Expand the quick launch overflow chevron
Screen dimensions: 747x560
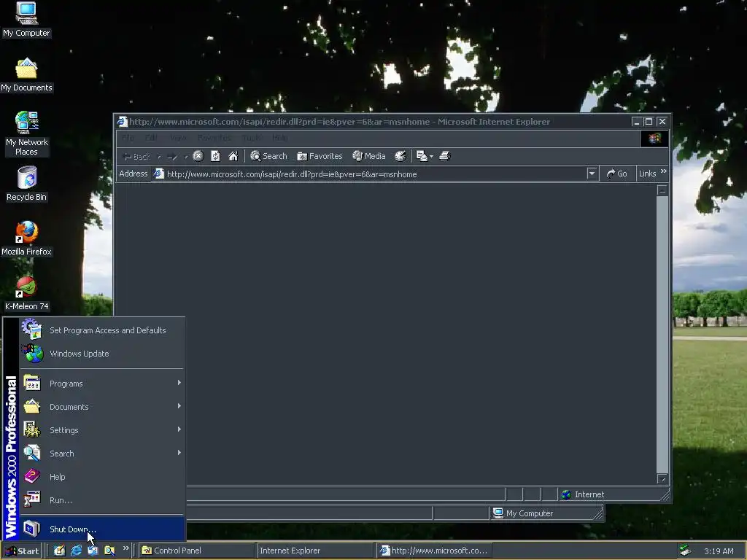(x=125, y=548)
